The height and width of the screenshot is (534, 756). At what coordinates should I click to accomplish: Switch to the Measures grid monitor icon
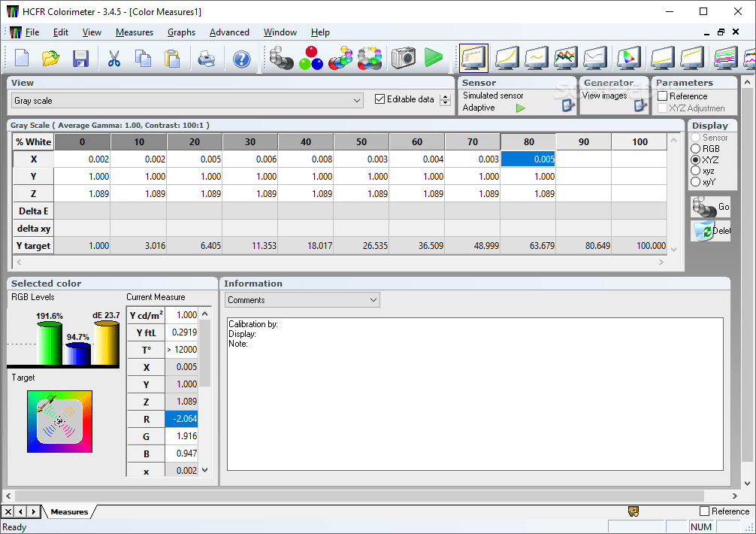471,57
